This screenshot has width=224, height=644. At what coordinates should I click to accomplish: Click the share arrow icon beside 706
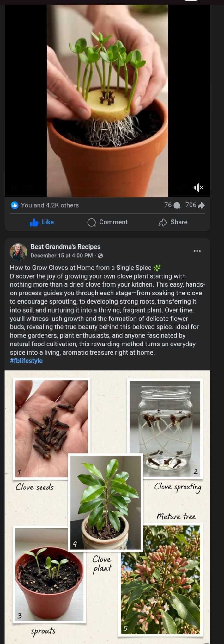tap(201, 205)
